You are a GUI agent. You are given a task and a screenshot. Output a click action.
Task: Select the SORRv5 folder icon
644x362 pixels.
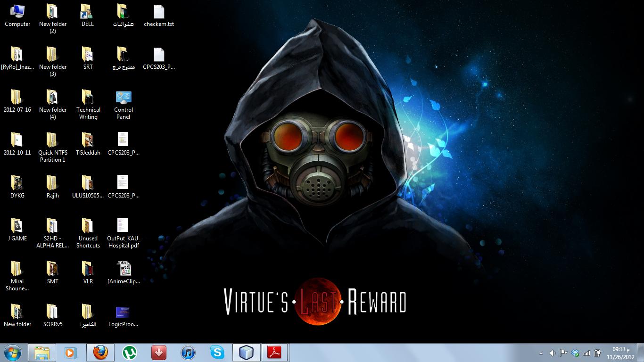tap(53, 316)
